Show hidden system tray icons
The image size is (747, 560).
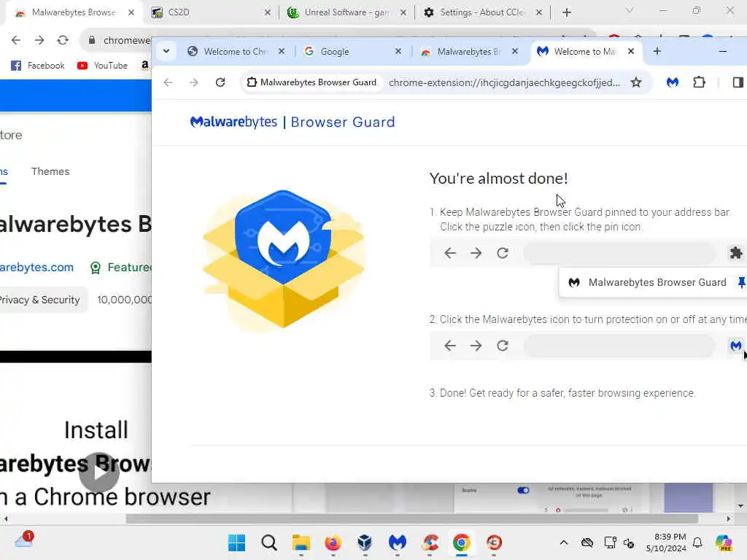click(x=564, y=542)
